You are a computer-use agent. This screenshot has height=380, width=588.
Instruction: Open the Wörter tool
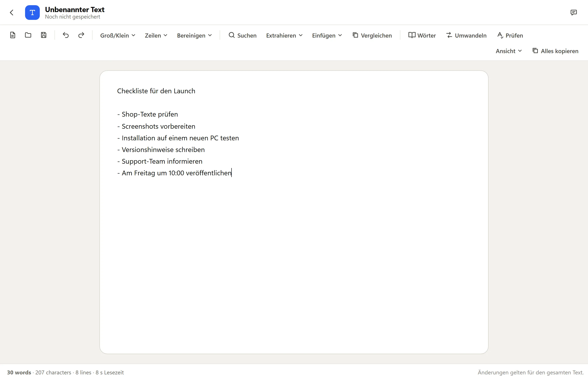422,36
